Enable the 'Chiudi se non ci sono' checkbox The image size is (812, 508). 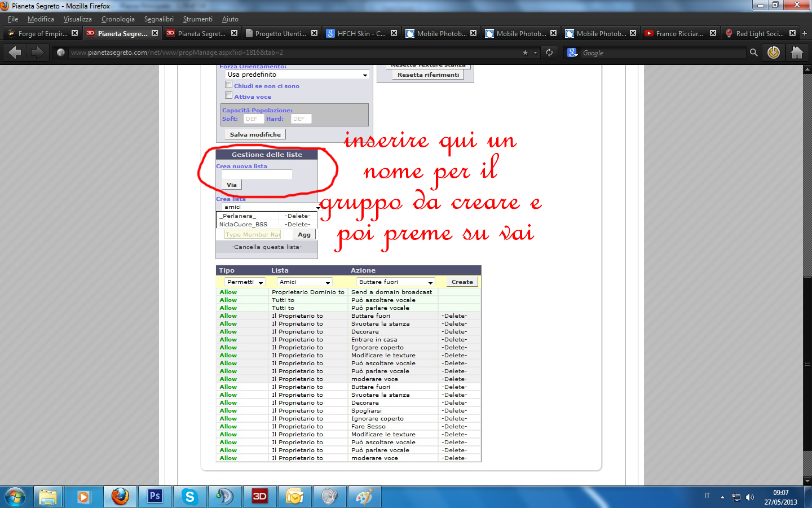tap(229, 85)
